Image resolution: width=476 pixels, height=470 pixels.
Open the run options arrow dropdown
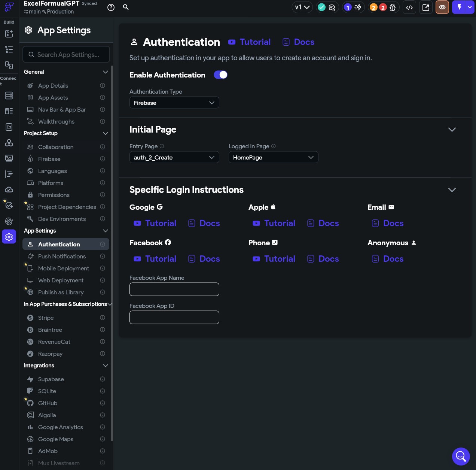[470, 7]
